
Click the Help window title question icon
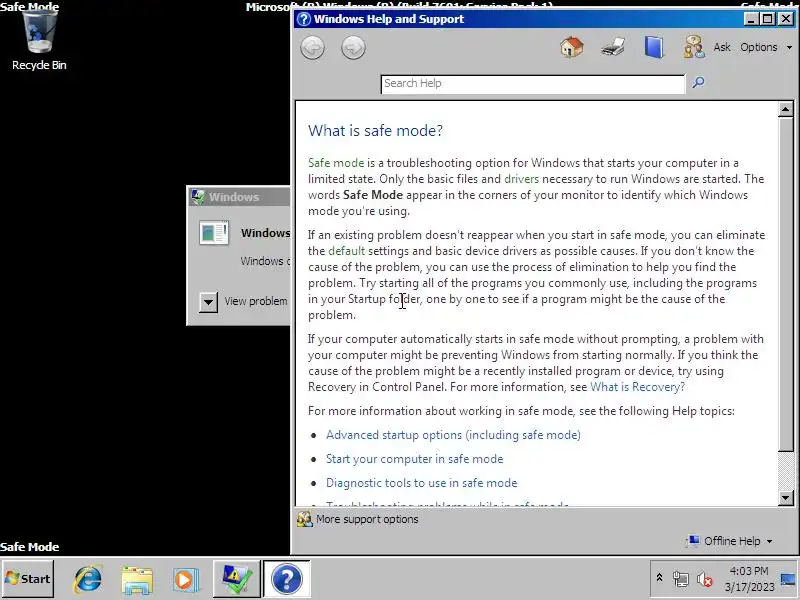click(x=304, y=19)
